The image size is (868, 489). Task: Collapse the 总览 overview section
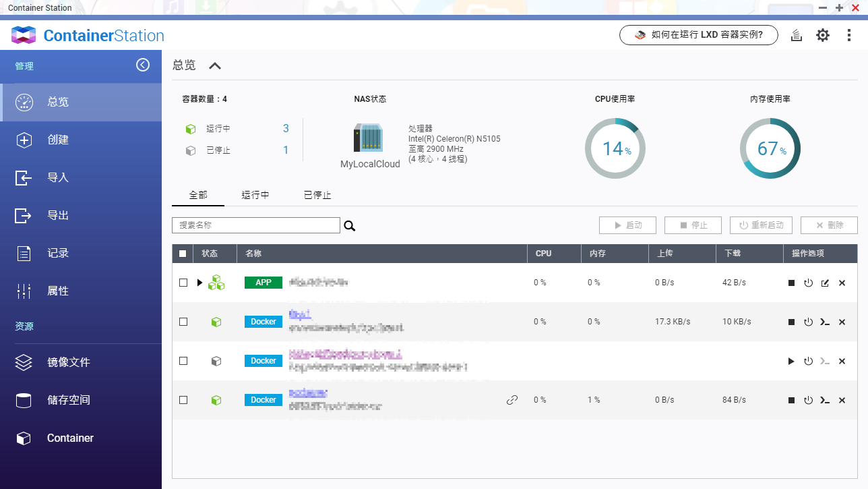click(215, 66)
